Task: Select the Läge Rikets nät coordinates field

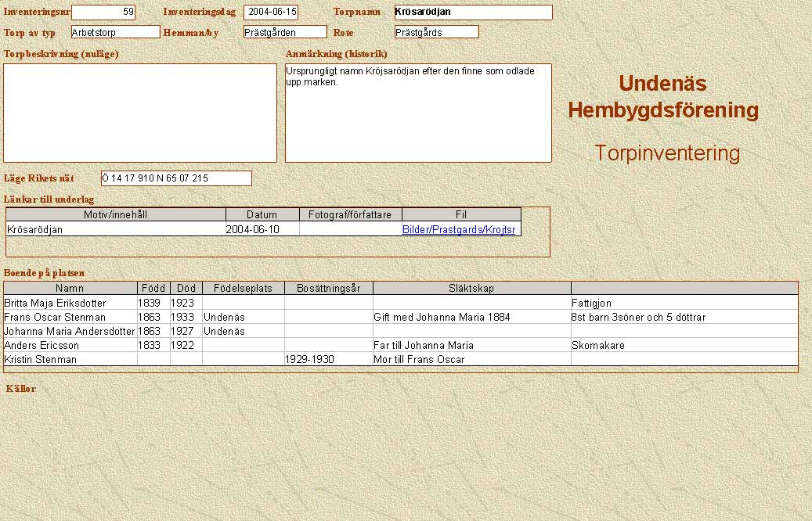Action: click(176, 178)
